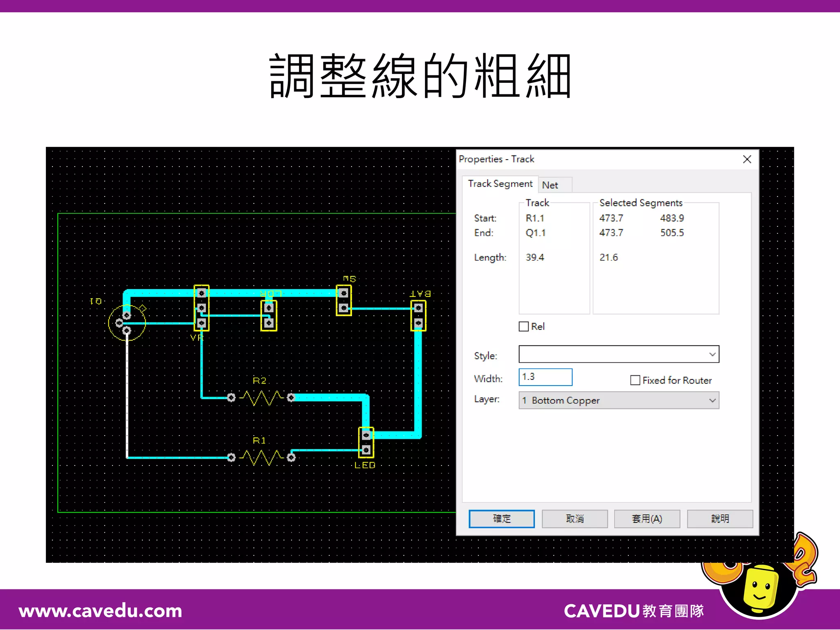Click the 取消 cancel button
Viewport: 840px width, 630px height.
(x=574, y=519)
